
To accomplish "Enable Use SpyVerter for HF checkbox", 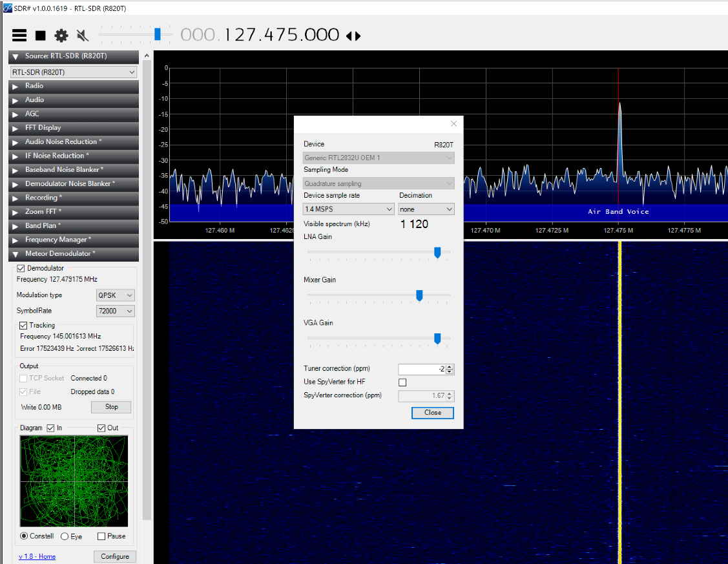I will tap(402, 382).
